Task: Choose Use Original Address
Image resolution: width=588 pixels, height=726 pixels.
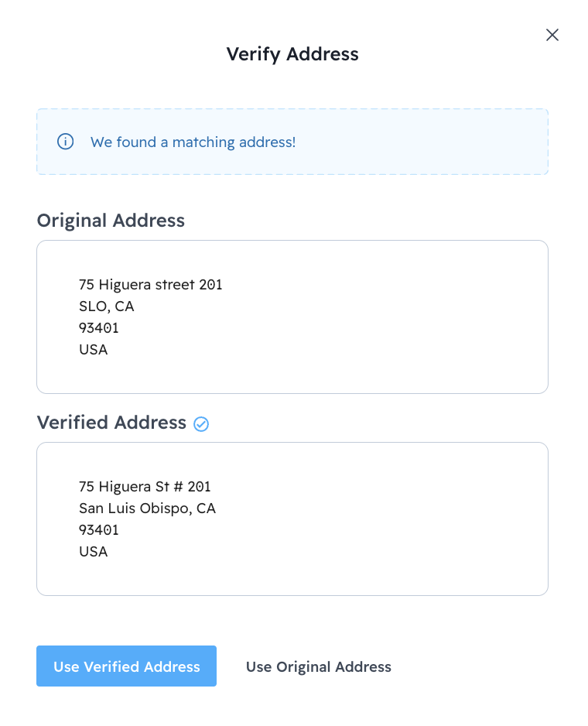Action: (319, 666)
